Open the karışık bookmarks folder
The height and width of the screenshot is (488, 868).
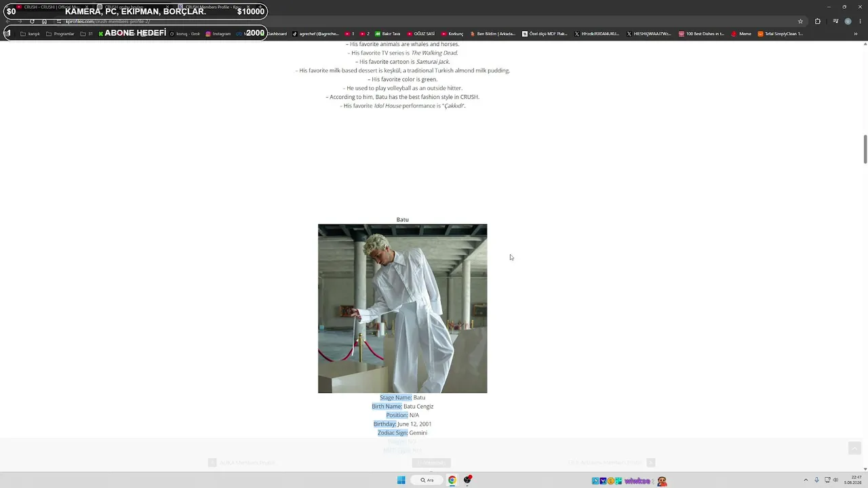[x=30, y=33]
